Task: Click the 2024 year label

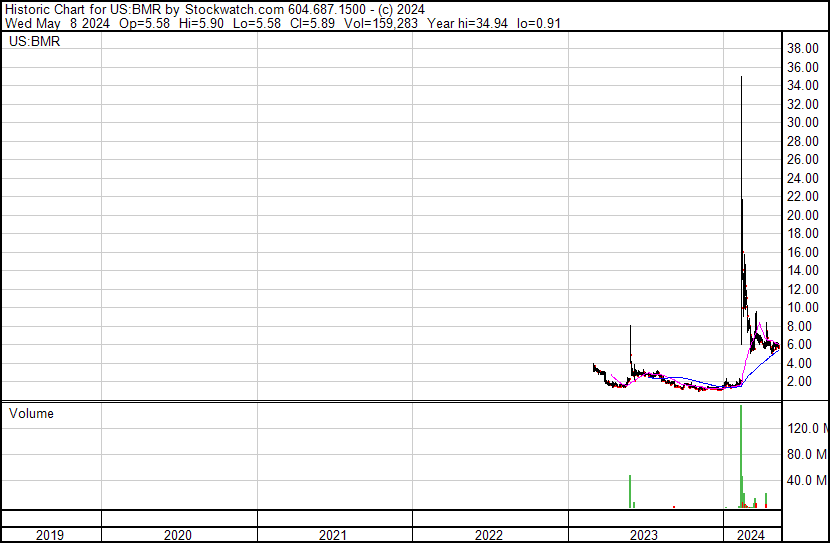Action: (x=751, y=535)
